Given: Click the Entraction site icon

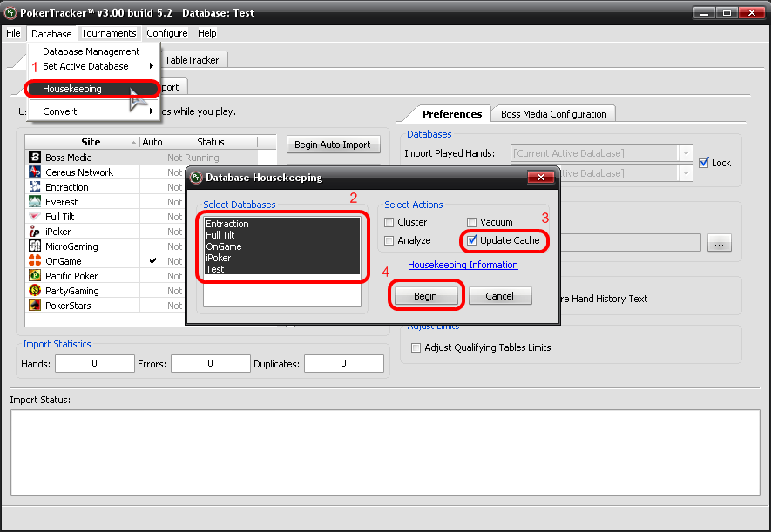Looking at the screenshot, I should pos(35,186).
